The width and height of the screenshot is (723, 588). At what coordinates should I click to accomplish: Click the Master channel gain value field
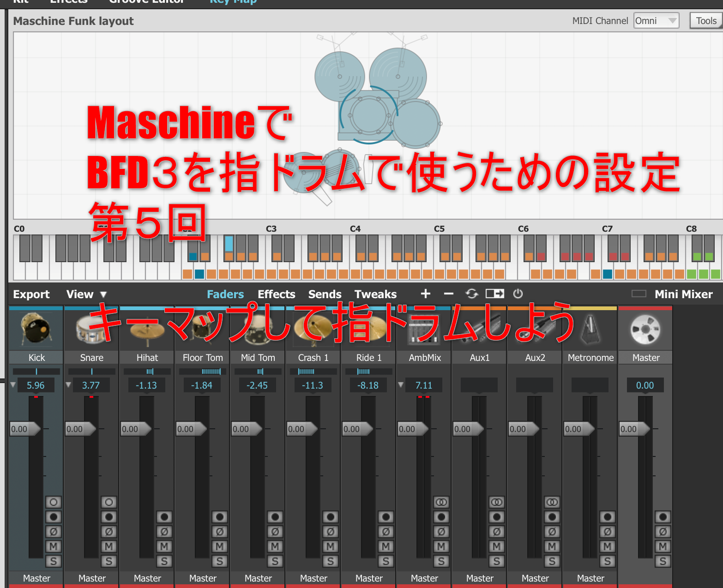tap(645, 385)
